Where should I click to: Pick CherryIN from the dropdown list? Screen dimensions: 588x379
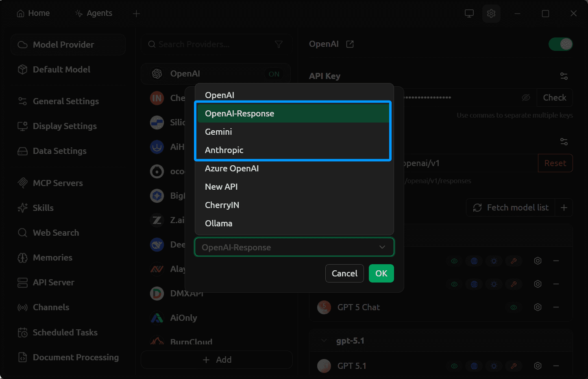[x=294, y=205]
